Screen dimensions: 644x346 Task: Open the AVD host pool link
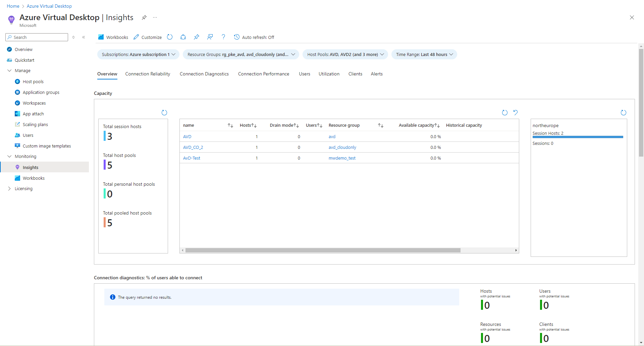(x=187, y=137)
